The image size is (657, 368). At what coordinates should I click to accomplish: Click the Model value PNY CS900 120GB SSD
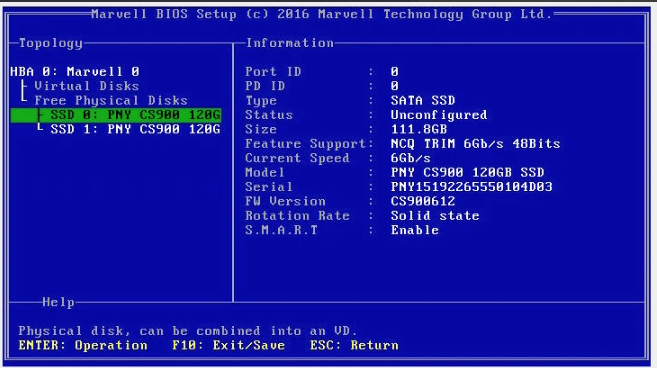(x=467, y=172)
